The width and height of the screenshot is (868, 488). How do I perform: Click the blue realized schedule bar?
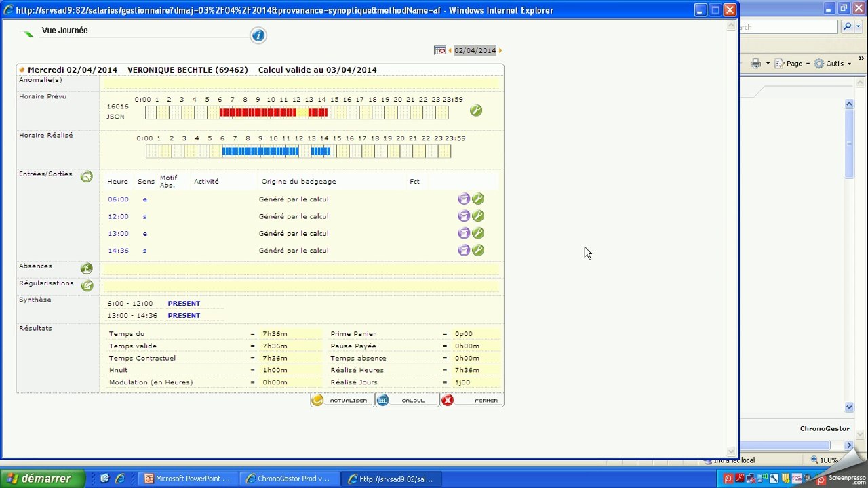(276, 151)
